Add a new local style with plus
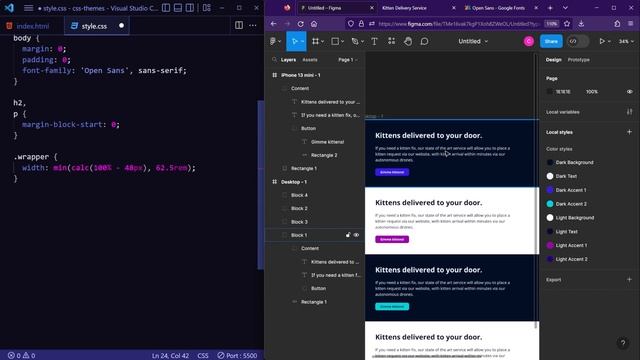Image resolution: width=640 pixels, height=360 pixels. [629, 132]
